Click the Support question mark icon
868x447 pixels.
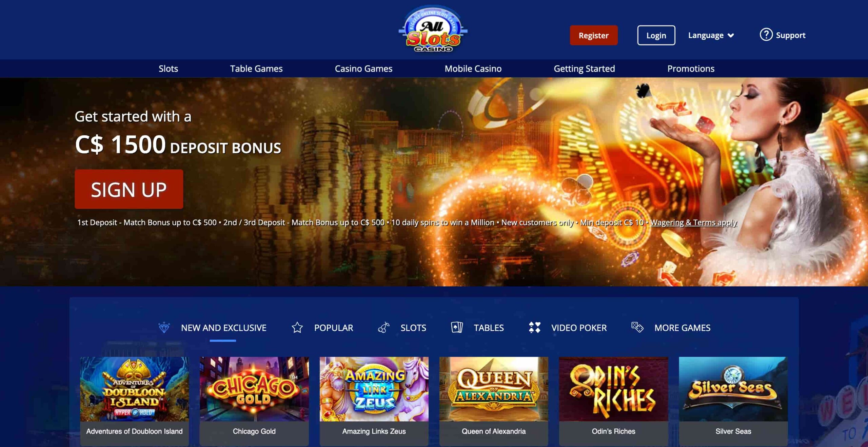pyautogui.click(x=766, y=35)
